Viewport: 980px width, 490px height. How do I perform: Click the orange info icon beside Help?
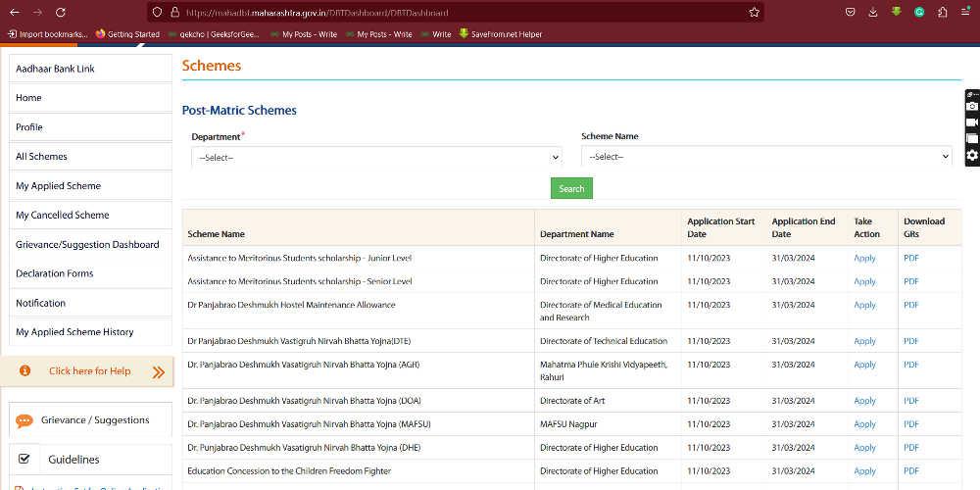tap(25, 370)
